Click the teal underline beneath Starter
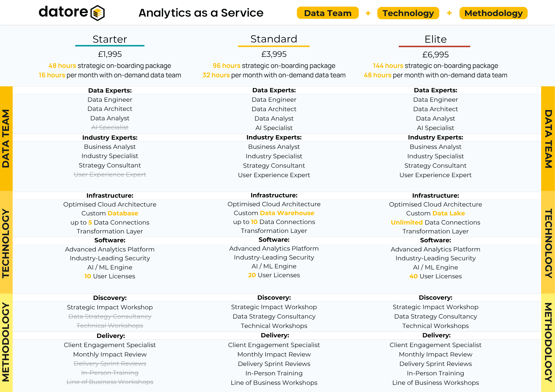The image size is (555, 392). tap(110, 46)
